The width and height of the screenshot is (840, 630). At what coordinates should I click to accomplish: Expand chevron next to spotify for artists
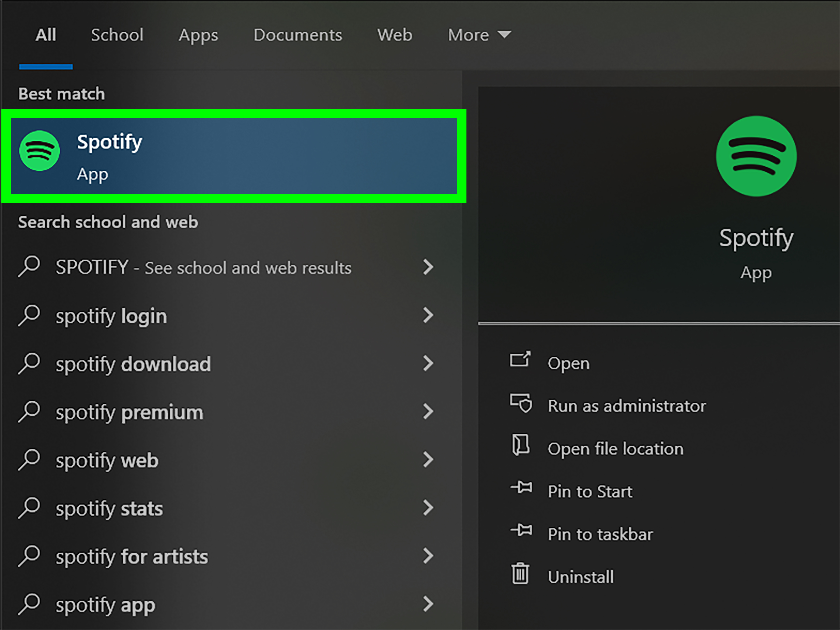point(428,556)
